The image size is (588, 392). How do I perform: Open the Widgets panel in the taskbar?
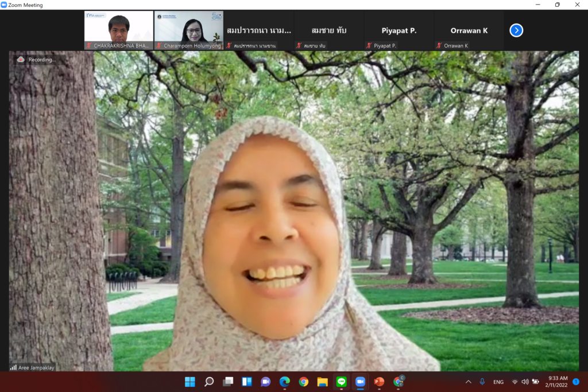tap(247, 382)
